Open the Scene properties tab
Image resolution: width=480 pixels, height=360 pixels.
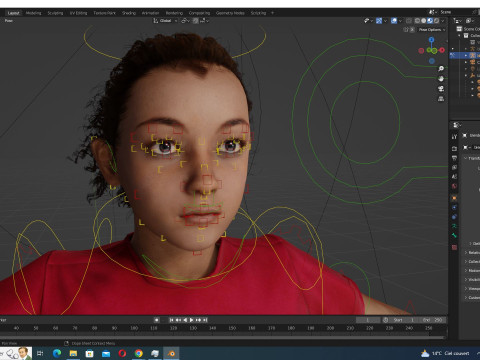[454, 177]
